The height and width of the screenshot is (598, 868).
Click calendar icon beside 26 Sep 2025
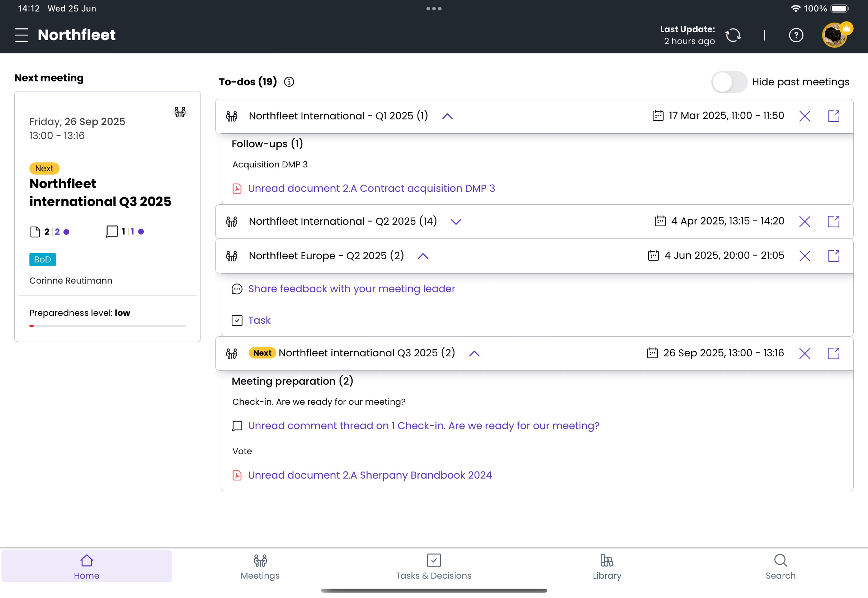pos(652,352)
